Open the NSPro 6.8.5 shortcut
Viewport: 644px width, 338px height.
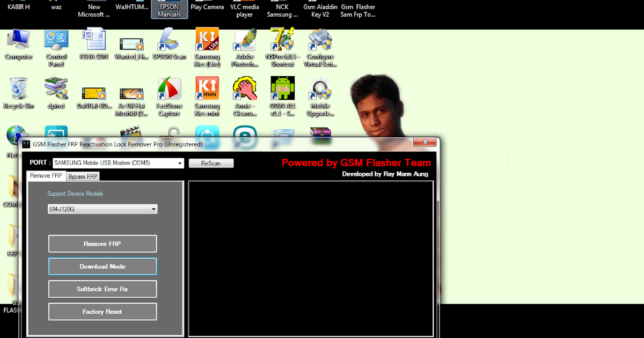click(282, 47)
